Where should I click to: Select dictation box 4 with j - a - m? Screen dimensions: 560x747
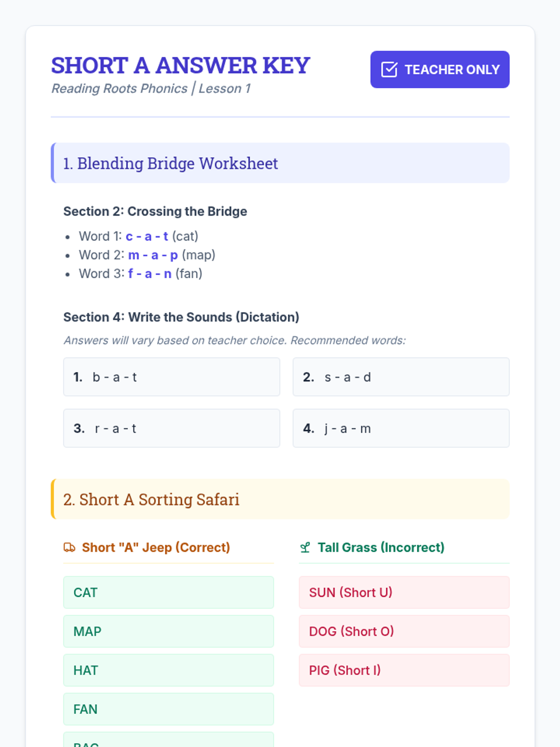coord(400,428)
